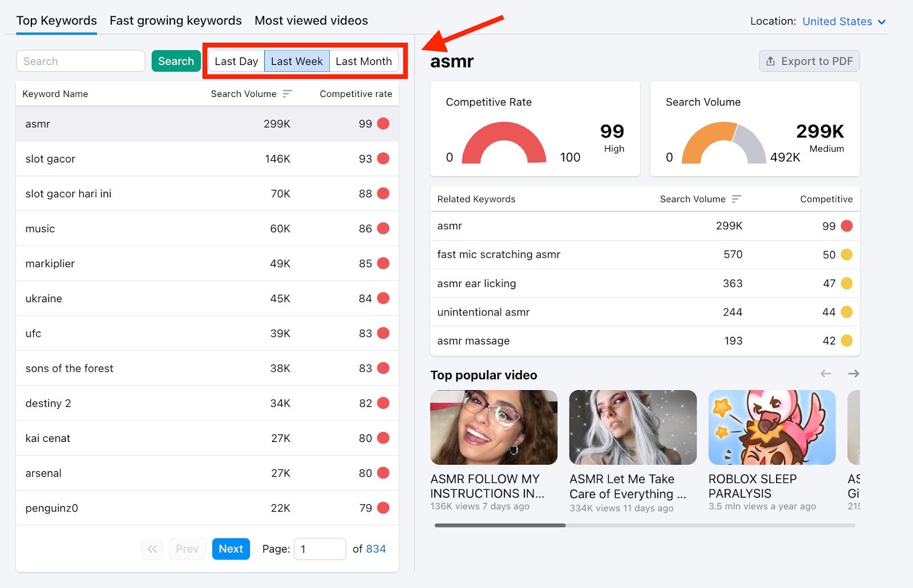913x588 pixels.
Task: Click the upload icon in Export to PDF
Action: point(770,61)
